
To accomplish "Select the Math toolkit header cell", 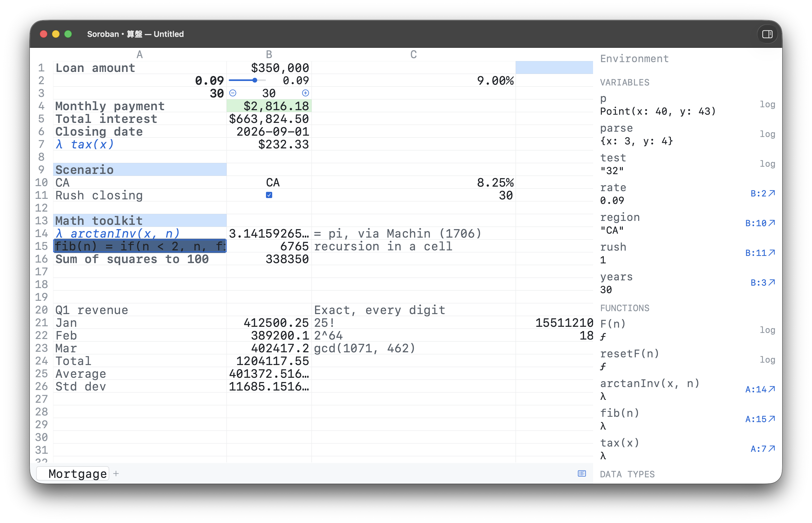I will click(140, 221).
